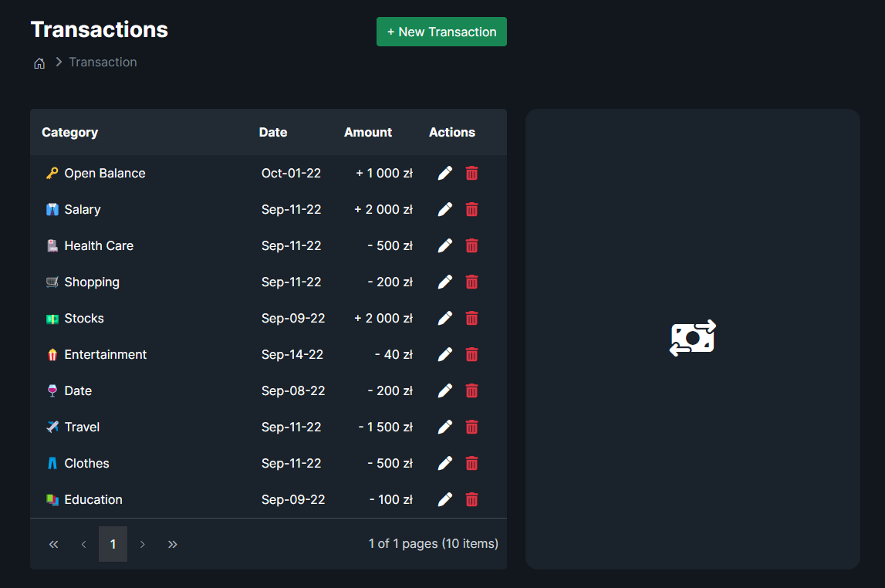The width and height of the screenshot is (885, 588).
Task: Go to the first page with double-left arrows
Action: click(x=53, y=544)
